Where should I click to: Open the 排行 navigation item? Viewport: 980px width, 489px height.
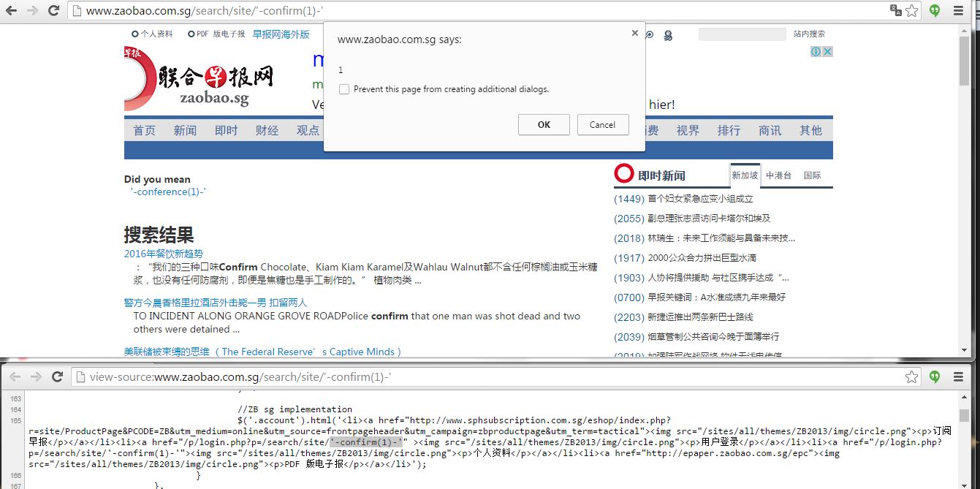click(x=729, y=130)
